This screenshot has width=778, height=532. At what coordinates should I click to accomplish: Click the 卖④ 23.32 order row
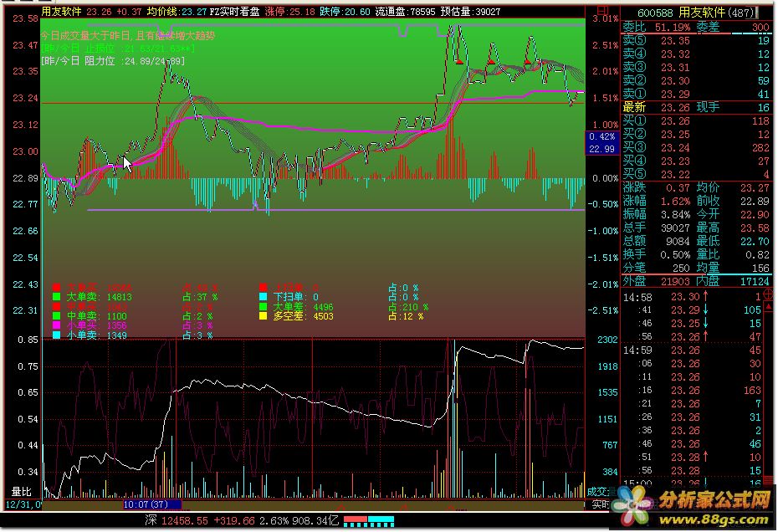(696, 54)
